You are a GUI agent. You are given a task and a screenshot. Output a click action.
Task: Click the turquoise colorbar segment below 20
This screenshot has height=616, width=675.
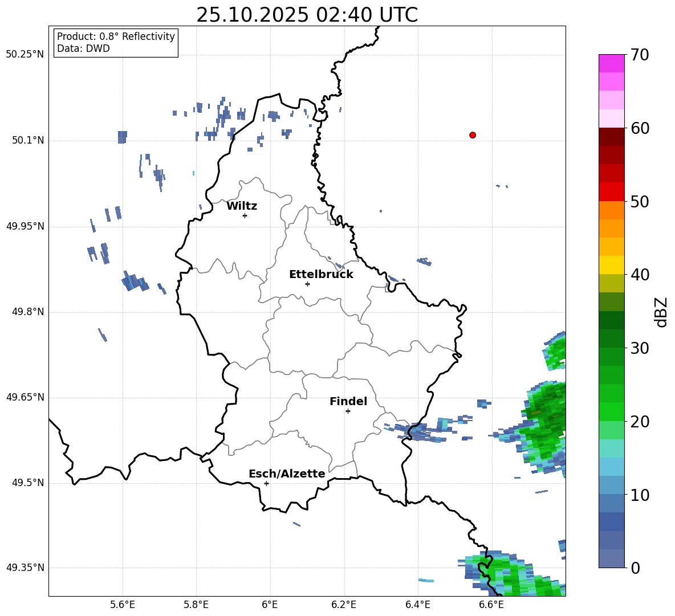point(611,448)
